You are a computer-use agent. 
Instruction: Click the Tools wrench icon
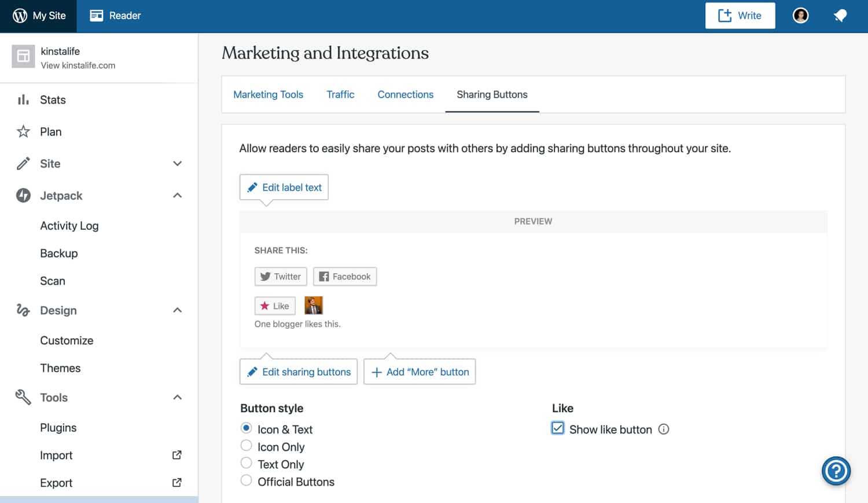click(x=23, y=398)
